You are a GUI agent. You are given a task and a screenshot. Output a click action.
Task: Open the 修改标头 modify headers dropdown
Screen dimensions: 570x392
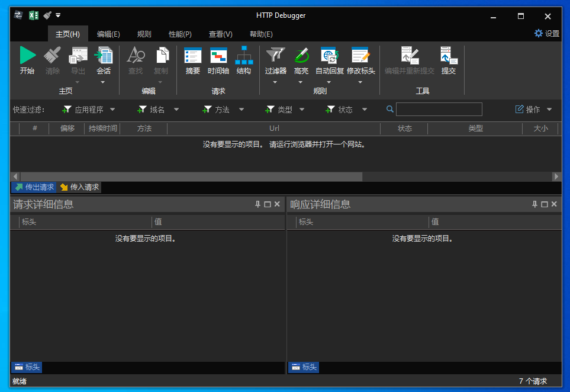coord(360,82)
